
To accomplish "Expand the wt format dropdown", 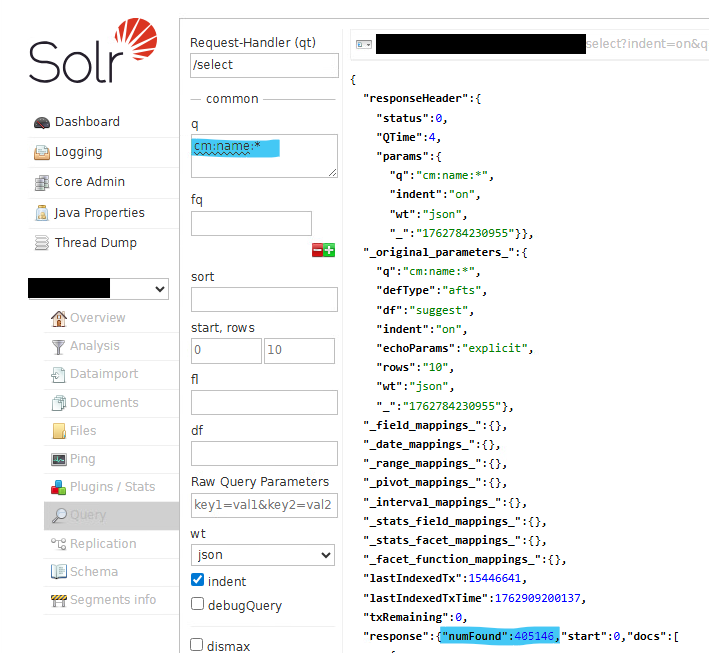I will coord(263,555).
